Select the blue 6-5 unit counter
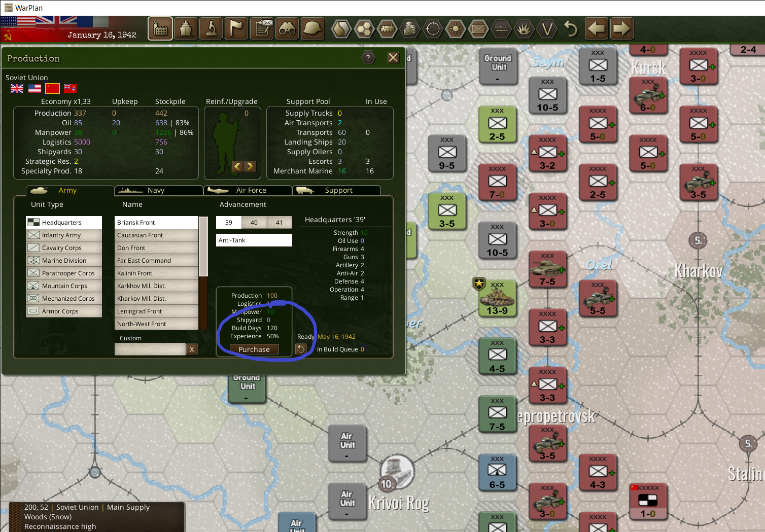This screenshot has height=532, width=765. click(497, 472)
